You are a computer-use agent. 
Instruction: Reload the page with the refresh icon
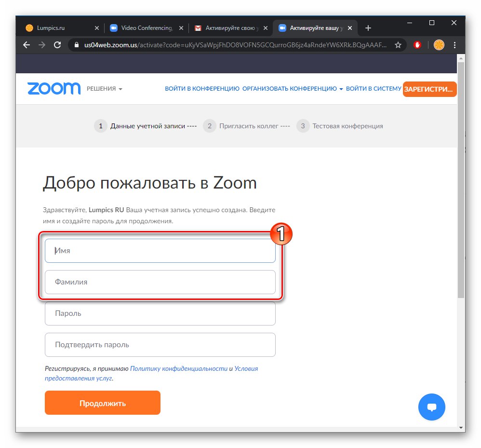(x=57, y=45)
